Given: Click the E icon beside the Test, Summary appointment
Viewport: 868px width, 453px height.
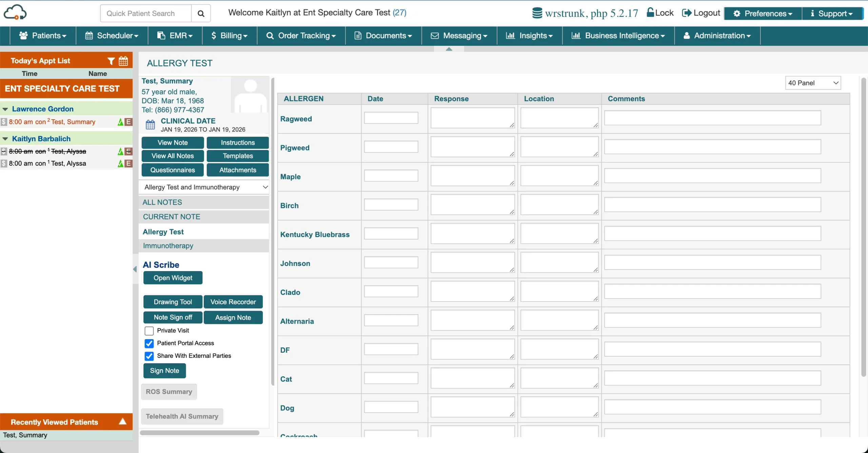Looking at the screenshot, I should (x=129, y=122).
